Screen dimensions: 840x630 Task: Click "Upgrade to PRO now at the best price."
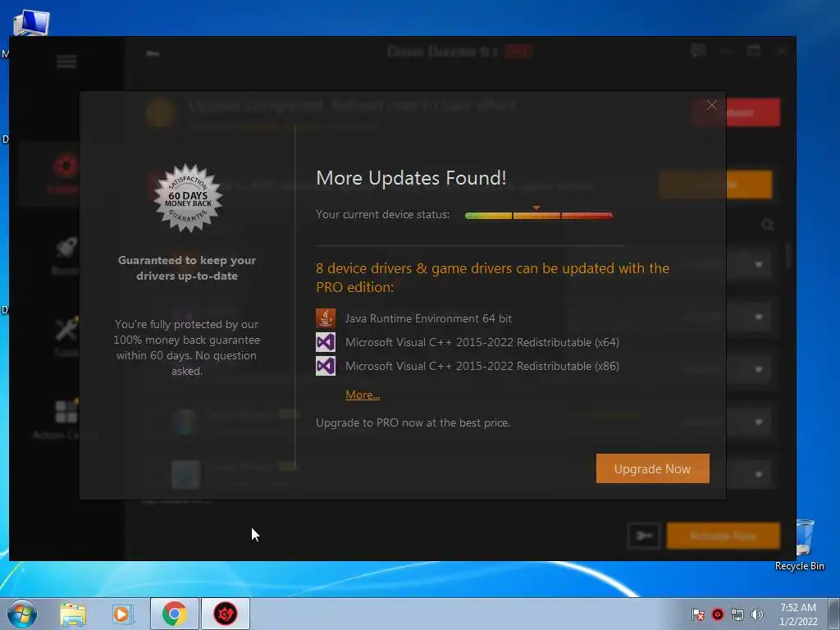(x=413, y=422)
